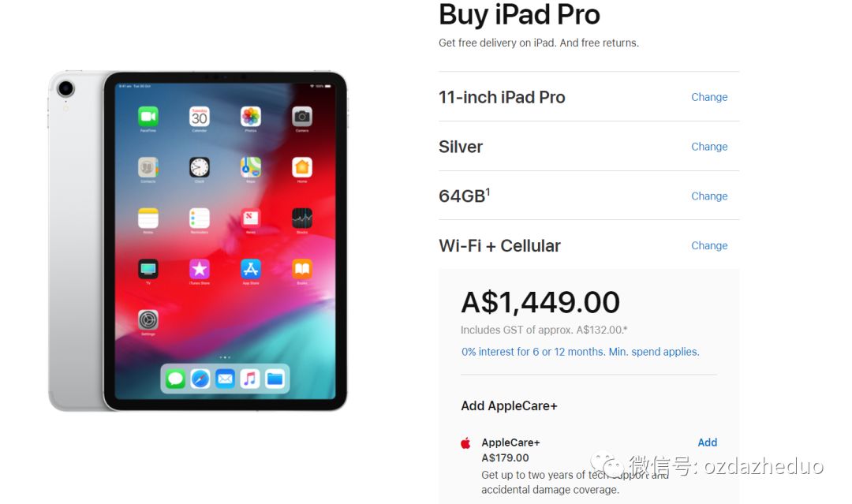The width and height of the screenshot is (852, 504).
Task: Add AppleCare+ to the order
Action: pyautogui.click(x=708, y=442)
